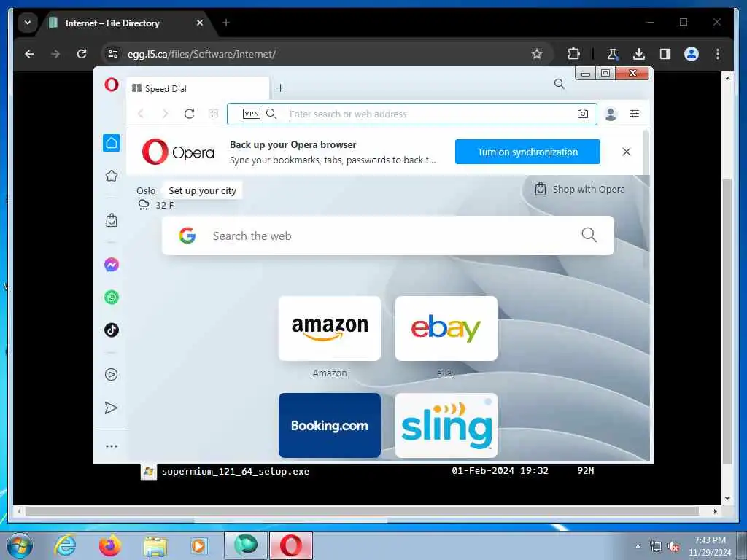Toggle Chrome side panel icon
Viewport: 747px width, 560px height.
click(x=665, y=54)
